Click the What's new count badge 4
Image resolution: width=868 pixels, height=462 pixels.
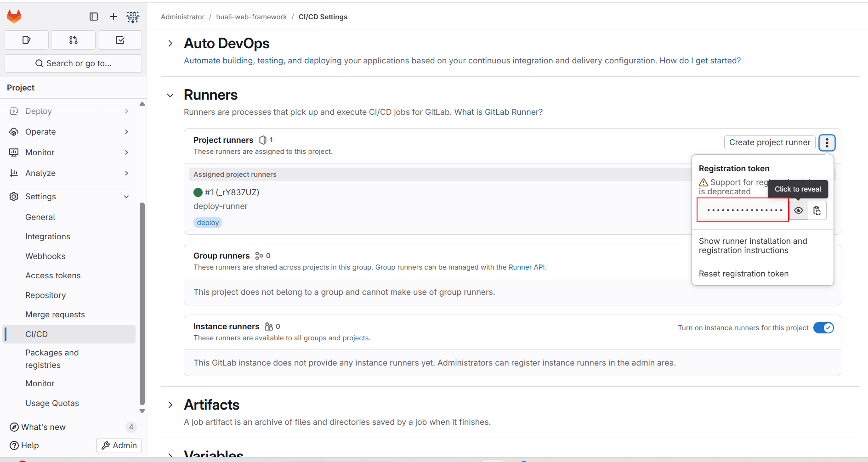[x=131, y=427]
